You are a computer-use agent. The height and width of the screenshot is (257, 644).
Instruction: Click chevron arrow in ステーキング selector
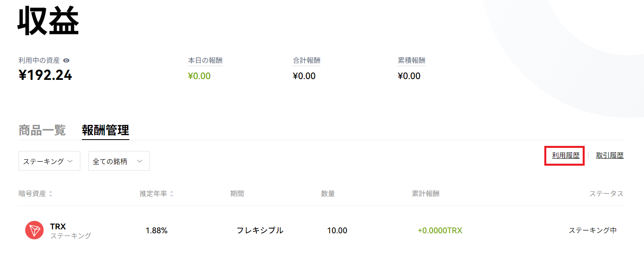(70, 161)
